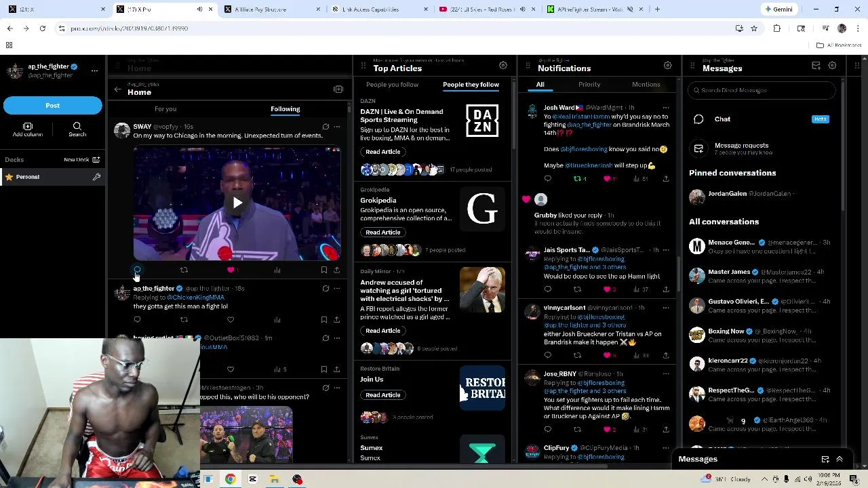Open the DAZN logo thumbnail

click(x=482, y=121)
